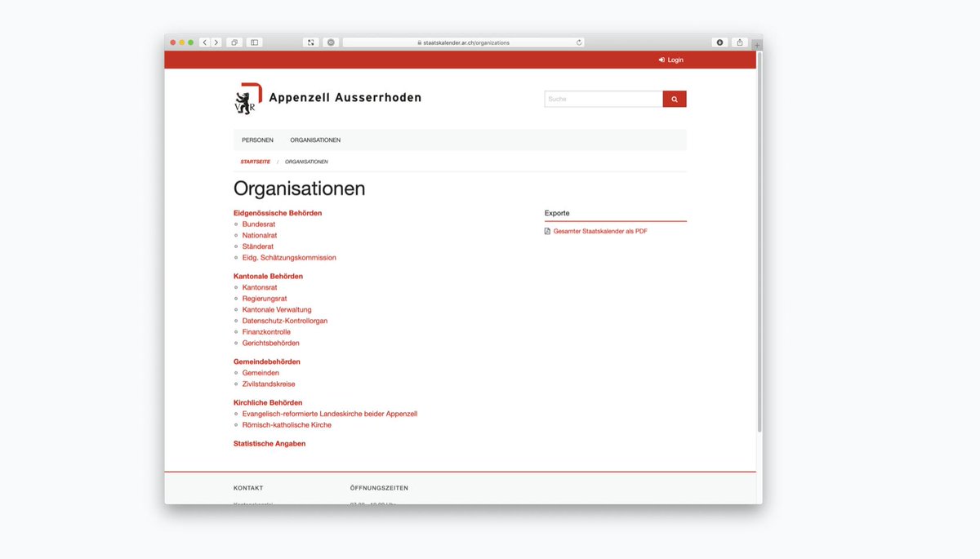
Task: Open the Römisch-katholische Kirche link
Action: pyautogui.click(x=287, y=425)
